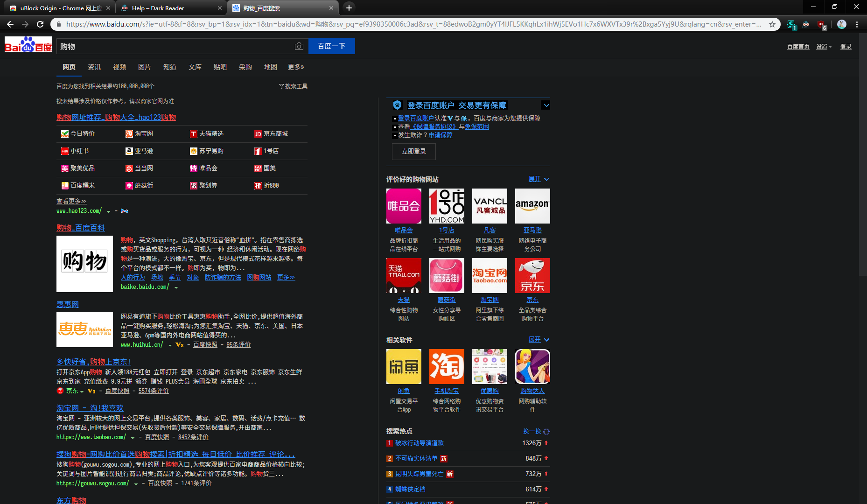Open the uBlock Origin extension icon
867x504 pixels.
click(x=822, y=25)
